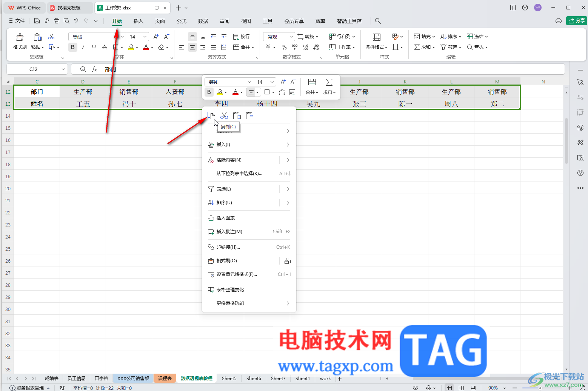This screenshot has height=391, width=588.
Task: Click the 冻结 freeze panes button
Action: (477, 37)
